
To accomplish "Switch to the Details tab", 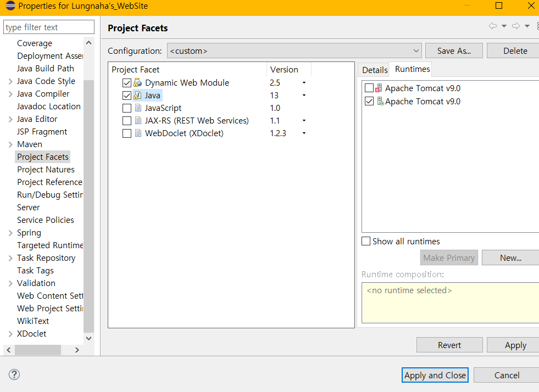I will [375, 70].
